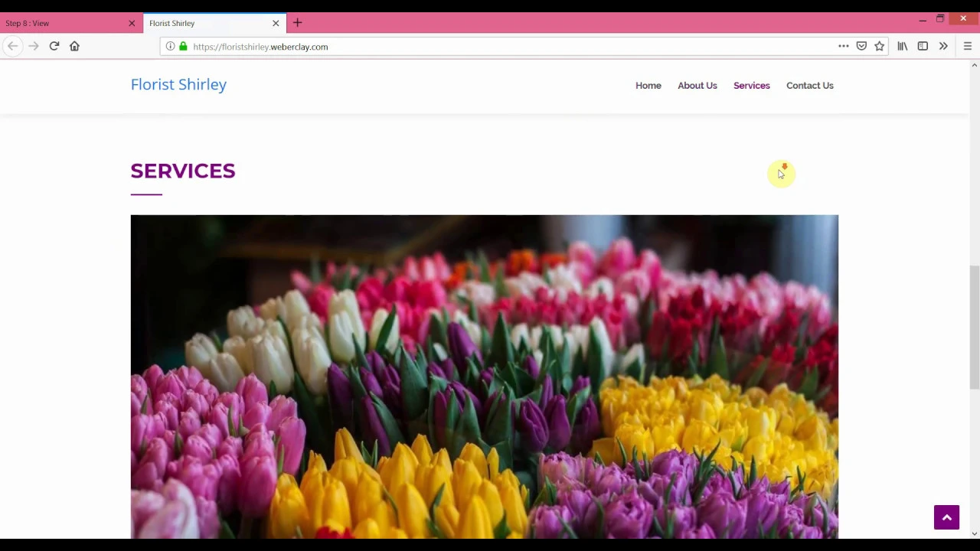Viewport: 980px width, 551px height.
Task: Open the browser home page
Action: (74, 46)
